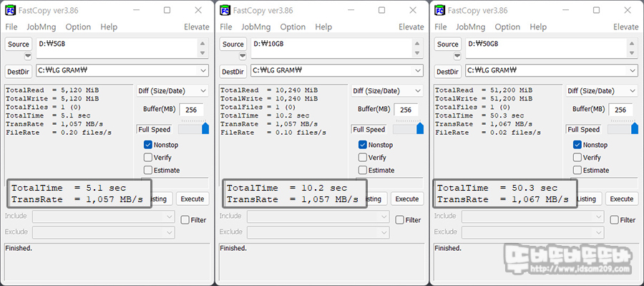Open Diff (Size/Date) mode dropdown, 10GB window

coord(387,91)
